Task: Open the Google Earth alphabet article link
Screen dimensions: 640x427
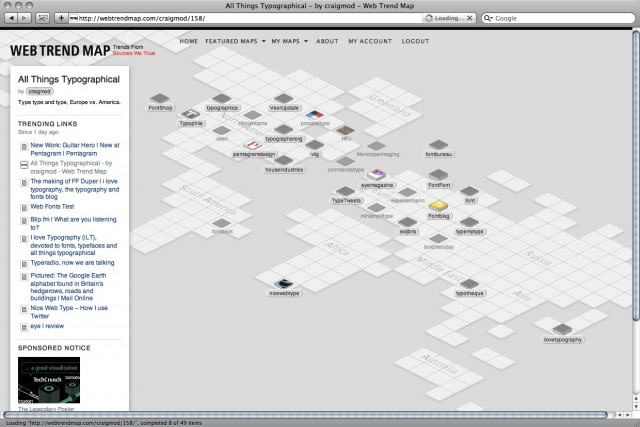Action: tap(68, 287)
